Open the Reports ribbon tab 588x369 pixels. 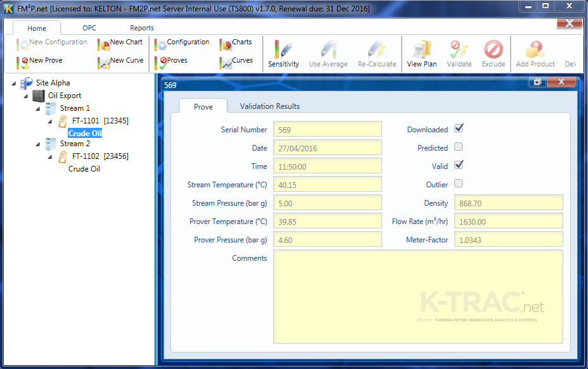coord(142,28)
